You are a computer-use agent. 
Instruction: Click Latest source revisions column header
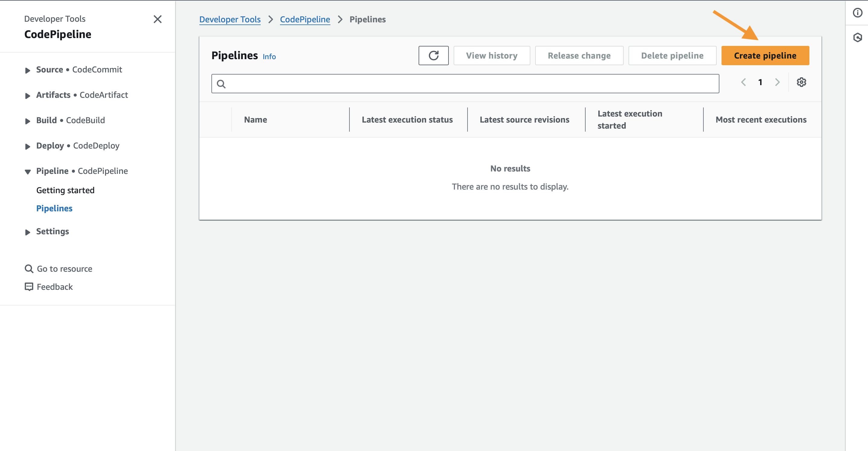[x=524, y=120]
